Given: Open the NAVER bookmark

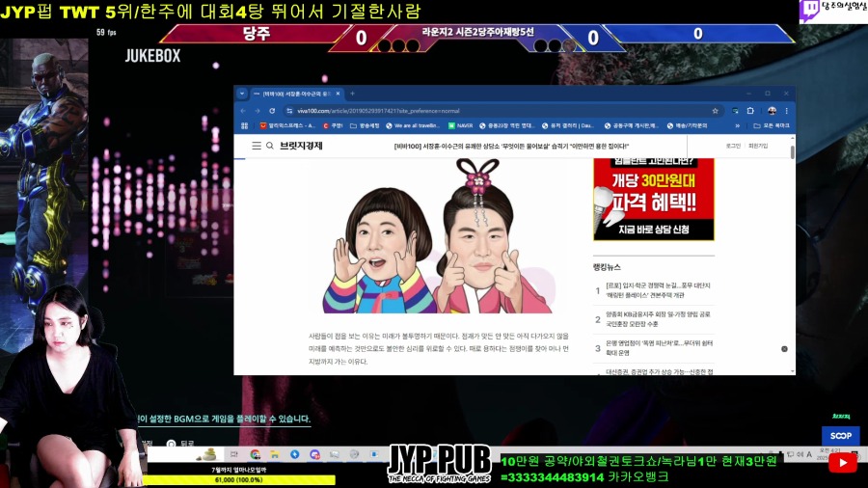Looking at the screenshot, I should tap(461, 125).
